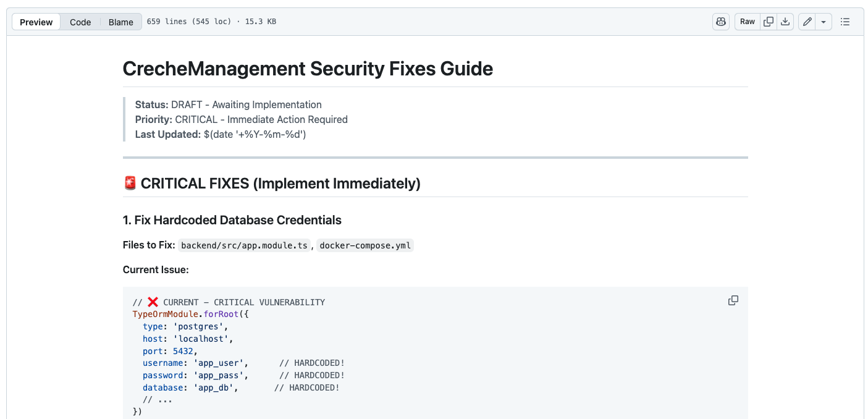
Task: Select the backend/src/app.module.ts file name
Action: coord(244,245)
